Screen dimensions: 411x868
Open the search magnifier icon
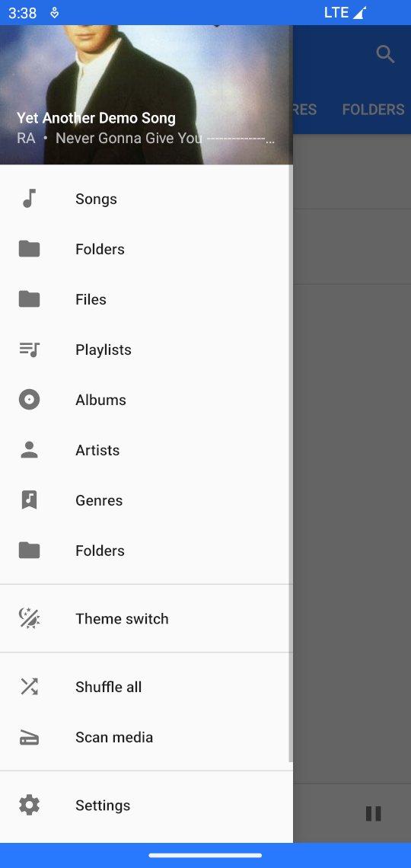385,54
